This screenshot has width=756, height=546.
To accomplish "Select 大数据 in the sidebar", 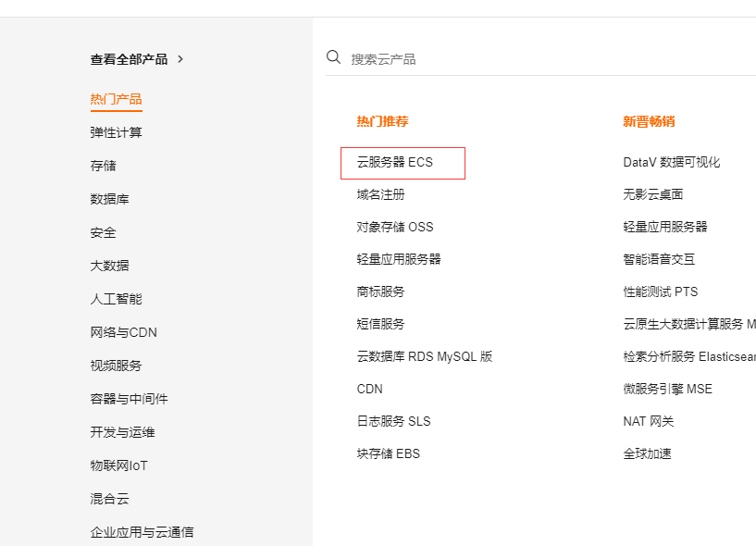I will tap(109, 266).
